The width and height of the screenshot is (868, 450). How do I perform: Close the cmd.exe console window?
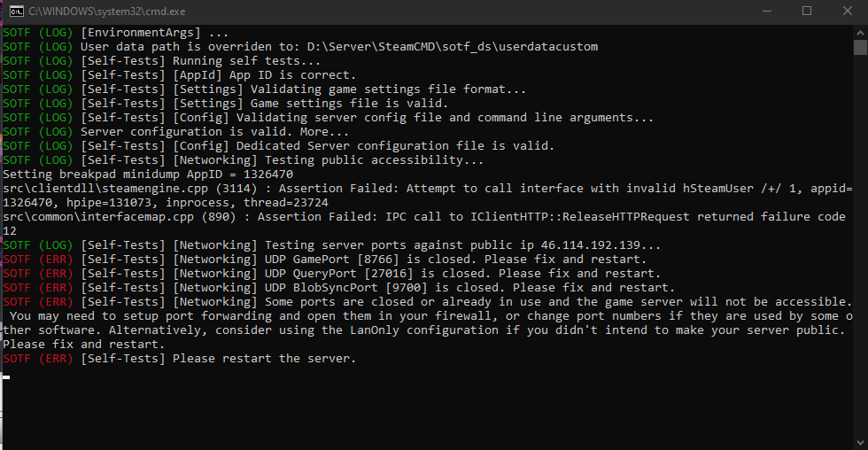pyautogui.click(x=848, y=12)
